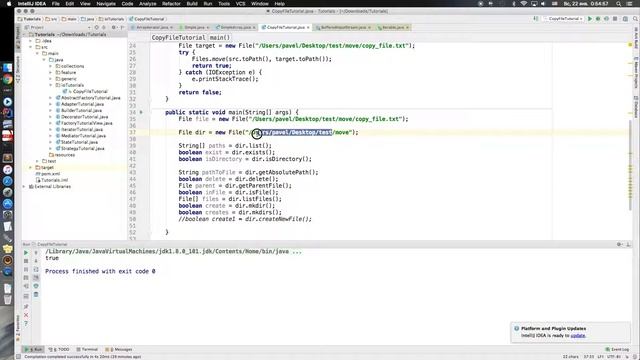Click the update link in notification

578,336
